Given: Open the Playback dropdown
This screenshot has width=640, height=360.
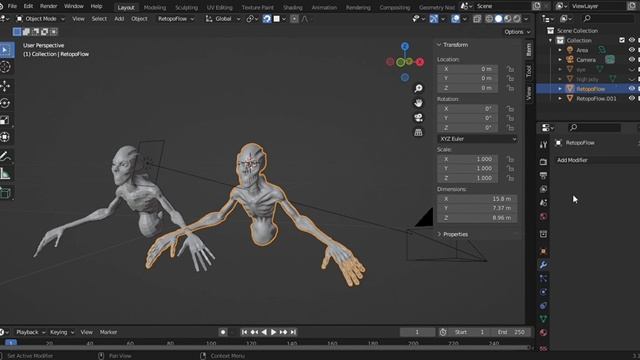Looking at the screenshot, I should point(30,332).
